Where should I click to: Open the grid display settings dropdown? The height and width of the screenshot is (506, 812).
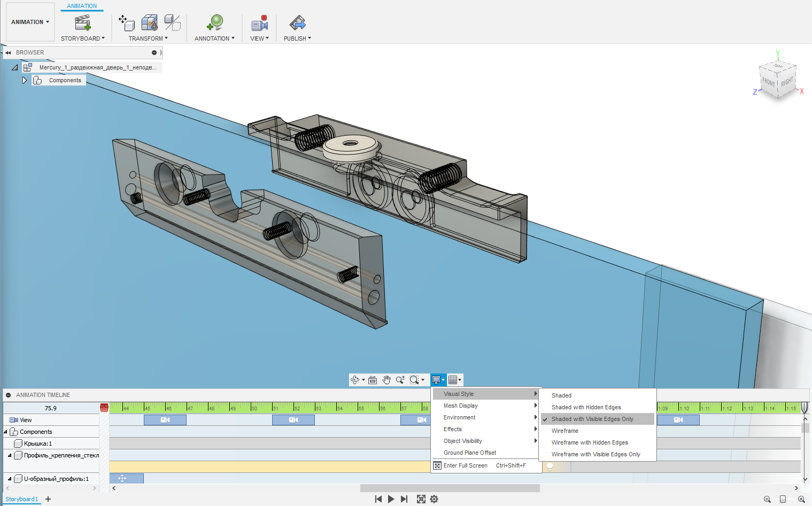click(x=455, y=379)
